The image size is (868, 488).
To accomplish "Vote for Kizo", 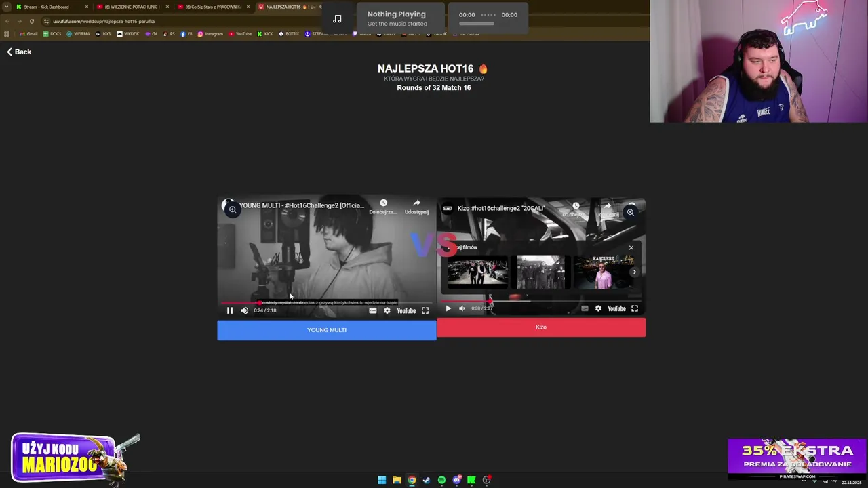I will [x=541, y=327].
